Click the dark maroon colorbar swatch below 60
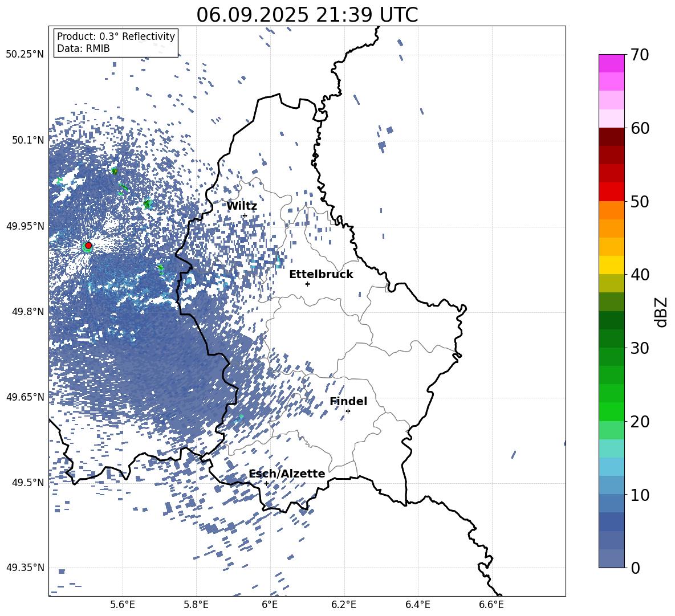Screen dimensions: 675x616 (x=611, y=137)
